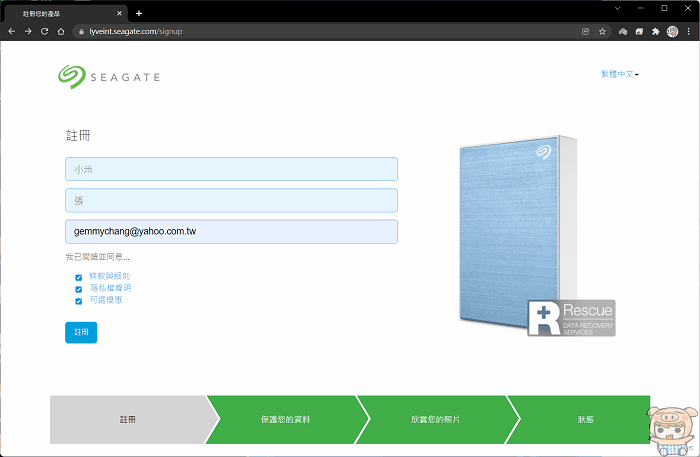This screenshot has height=457, width=700.
Task: Select the last green progress step
Action: pos(586,420)
